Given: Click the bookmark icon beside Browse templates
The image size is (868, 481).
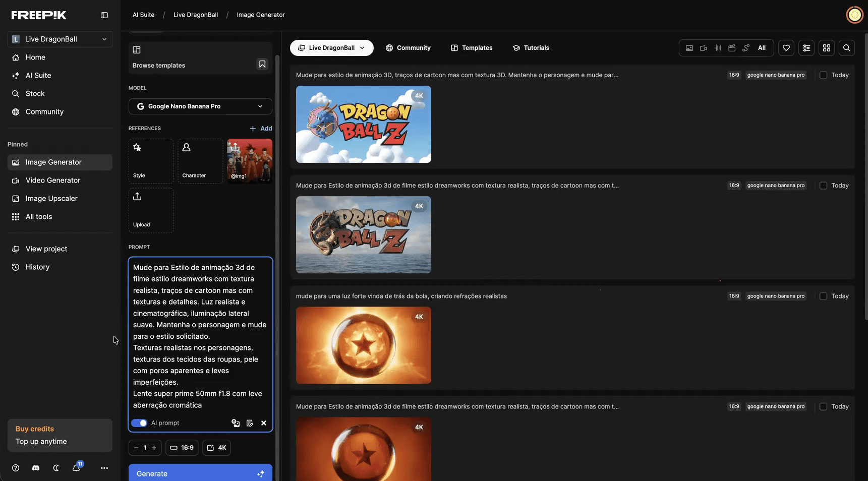Looking at the screenshot, I should tap(262, 64).
